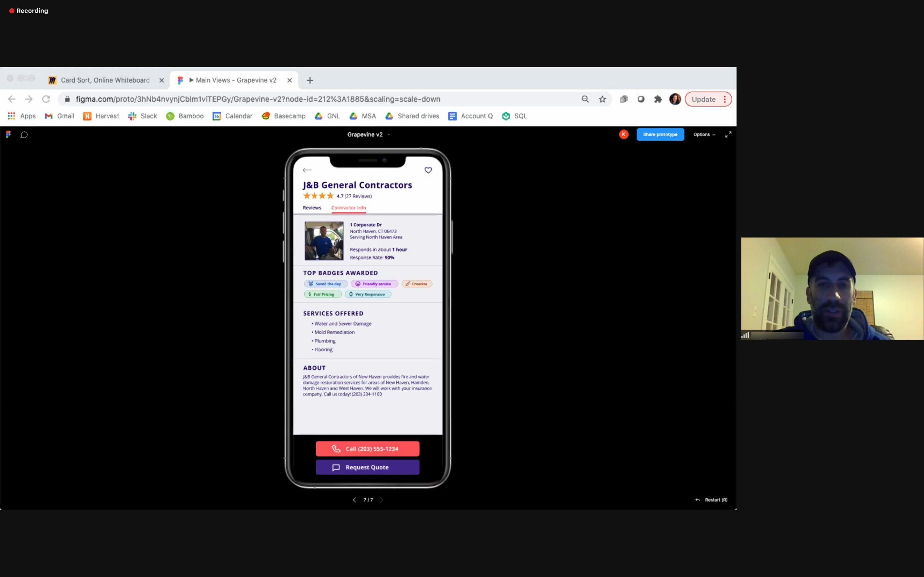Screen dimensions: 924x577
Task: Click the contractor photo thumbnail
Action: tap(324, 241)
